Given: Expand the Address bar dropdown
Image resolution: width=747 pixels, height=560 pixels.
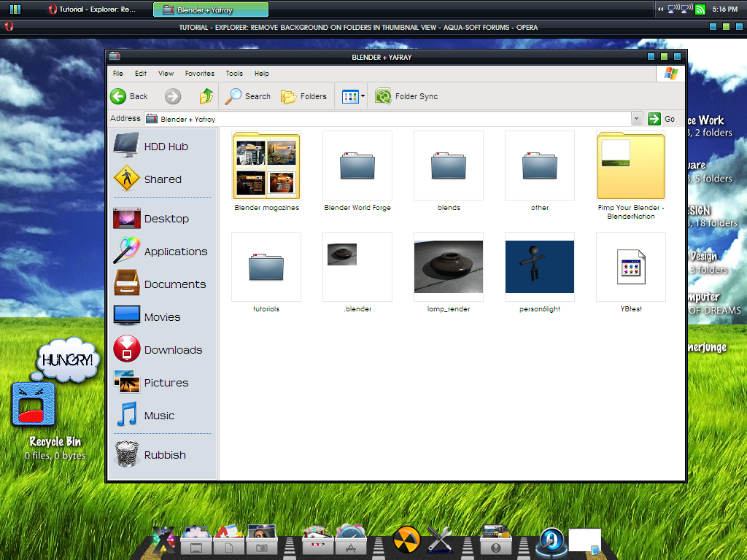Looking at the screenshot, I should [x=636, y=119].
